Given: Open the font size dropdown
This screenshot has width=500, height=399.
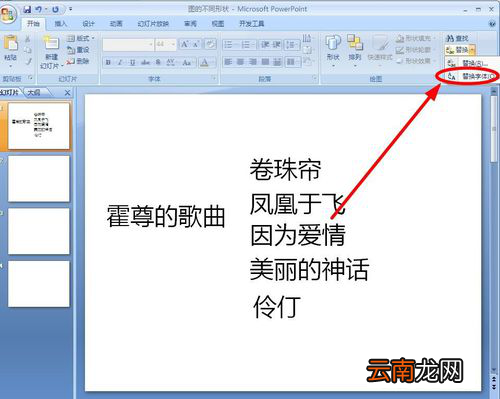Looking at the screenshot, I should [173, 44].
